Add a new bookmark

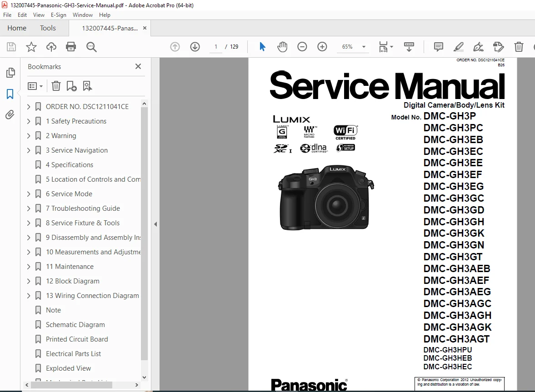[x=72, y=86]
